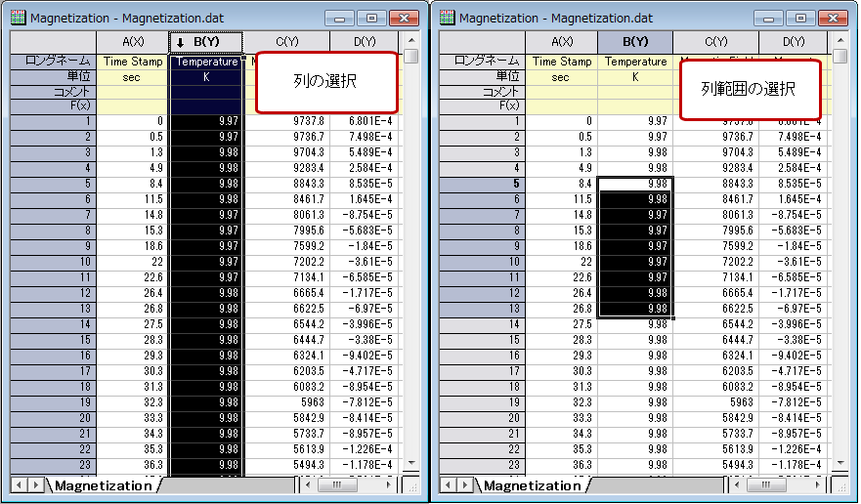861x504 pixels.
Task: Click horizontal scrollbar thumb in left window
Action: (337, 484)
